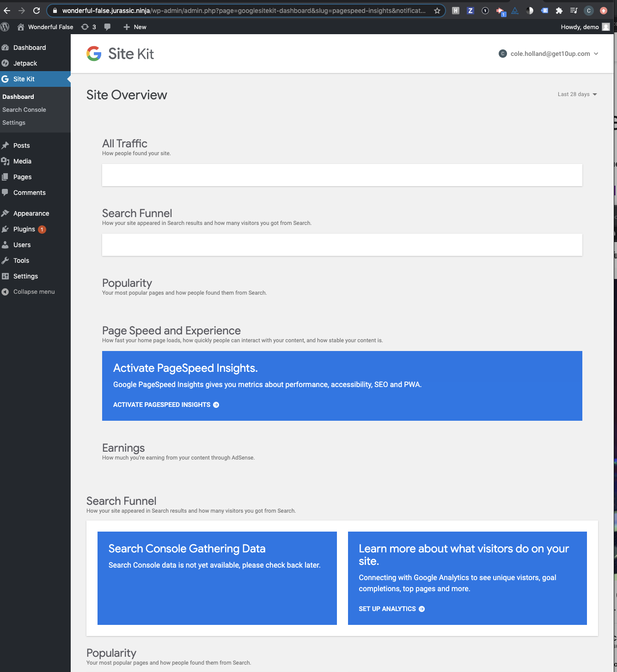This screenshot has height=672, width=617.
Task: Click the Comments speech bubble in admin menu
Action: [6, 193]
